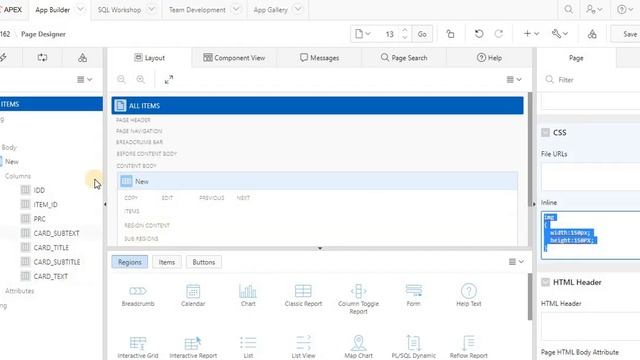The width and height of the screenshot is (640, 360).
Task: Zoom in the layout view
Action: (140, 80)
